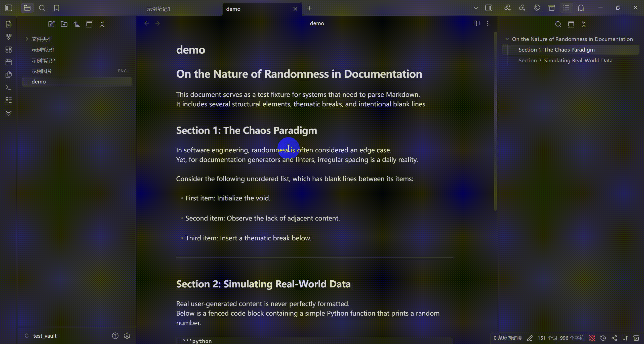The image size is (644, 344).
Task: Open graph view from the ribbon
Action: click(x=9, y=37)
